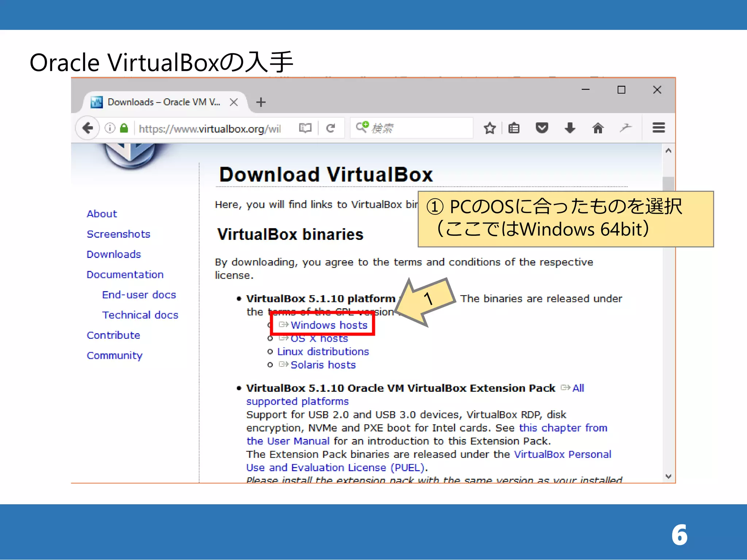Open the Community sidebar link
Viewport: 747px width, 560px height.
115,355
